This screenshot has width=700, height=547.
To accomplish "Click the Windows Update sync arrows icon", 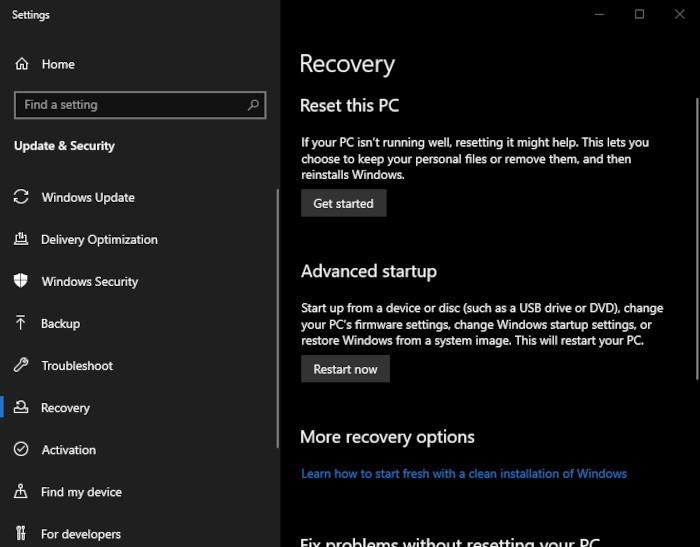I will (21, 196).
